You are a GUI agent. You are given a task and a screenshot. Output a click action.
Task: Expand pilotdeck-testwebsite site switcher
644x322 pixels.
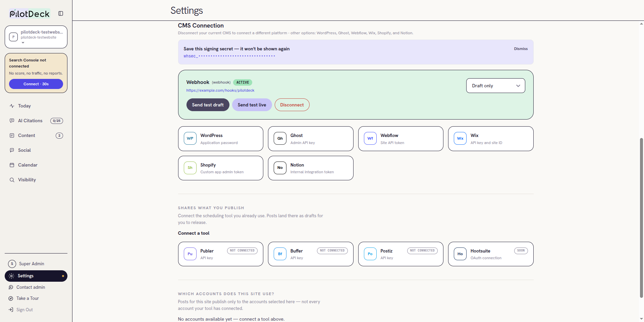[36, 37]
